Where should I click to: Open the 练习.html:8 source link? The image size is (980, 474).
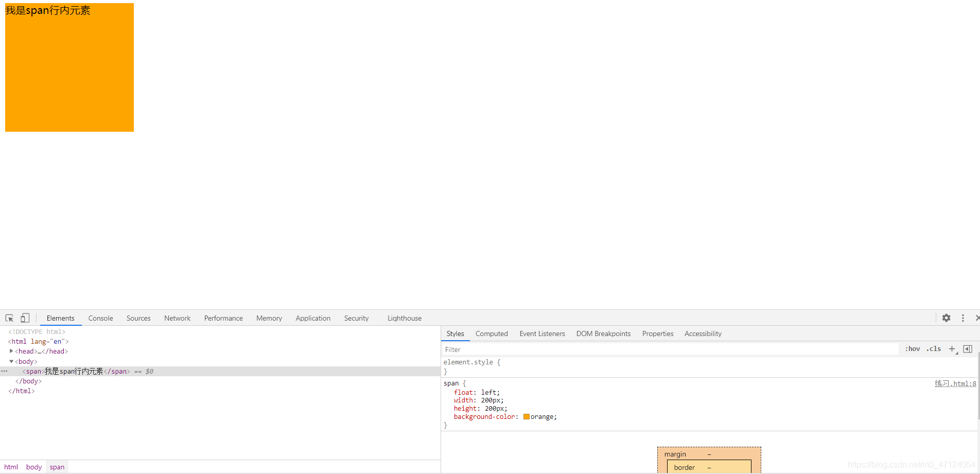pos(955,383)
